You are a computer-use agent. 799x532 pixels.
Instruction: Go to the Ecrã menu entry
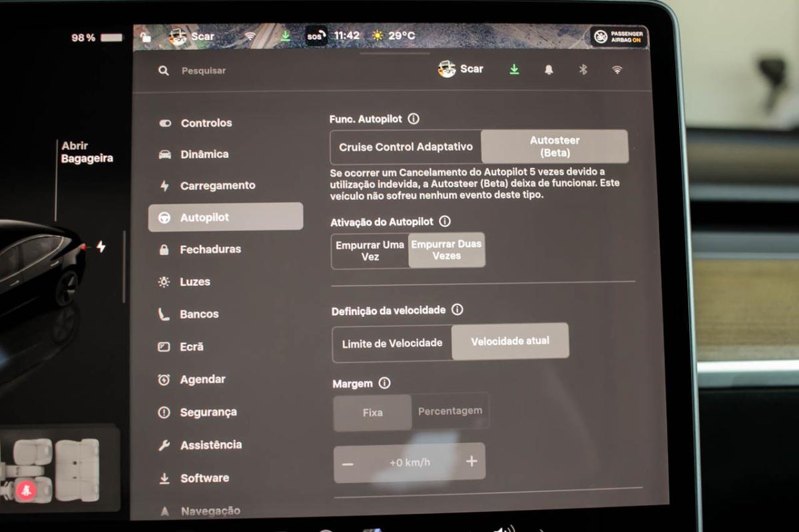pyautogui.click(x=181, y=347)
